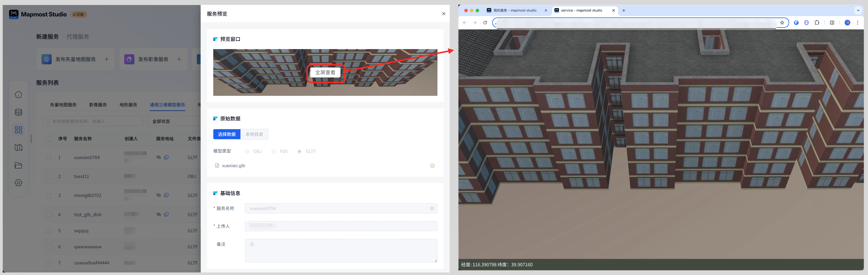868x275 pixels.
Task: Select the OBJ model type radio
Action: (x=247, y=152)
